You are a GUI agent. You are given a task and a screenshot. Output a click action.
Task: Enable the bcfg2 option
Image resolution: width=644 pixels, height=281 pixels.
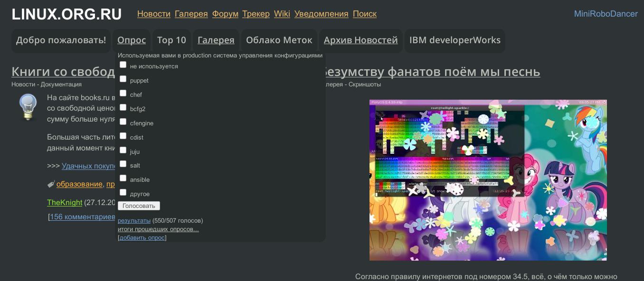[123, 108]
